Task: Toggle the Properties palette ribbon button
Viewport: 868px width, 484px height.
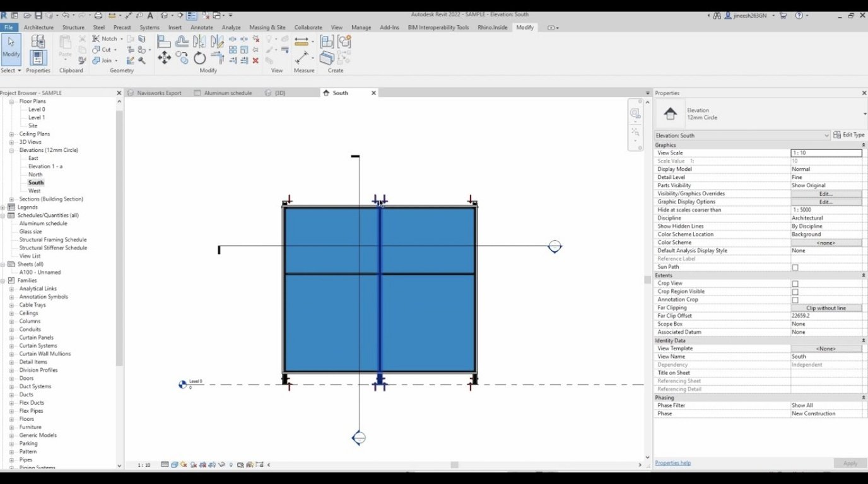Action: click(x=38, y=57)
